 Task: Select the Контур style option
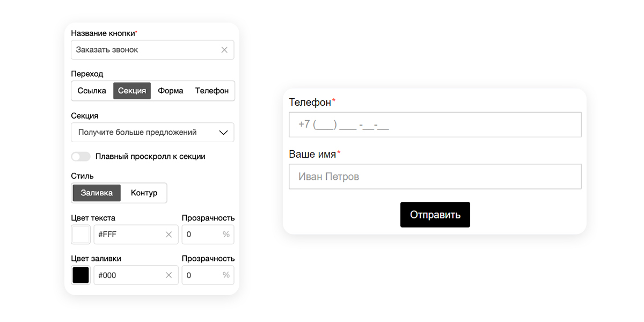144,193
